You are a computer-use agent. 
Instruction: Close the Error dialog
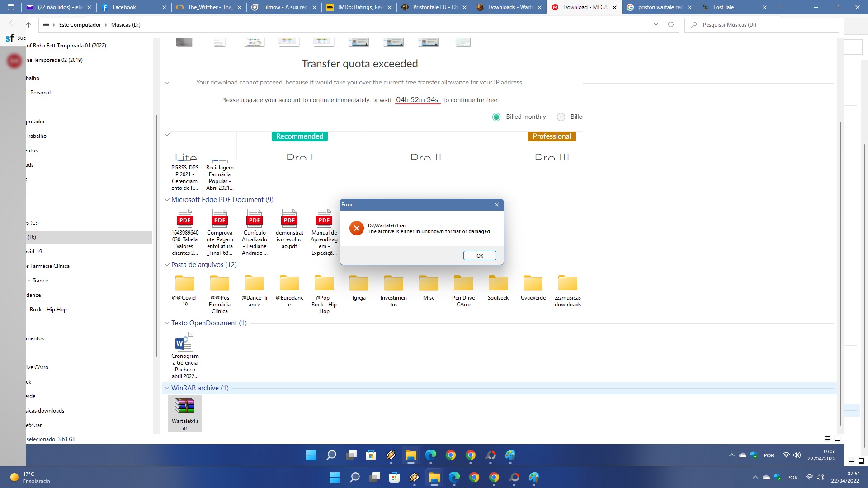[x=497, y=205]
